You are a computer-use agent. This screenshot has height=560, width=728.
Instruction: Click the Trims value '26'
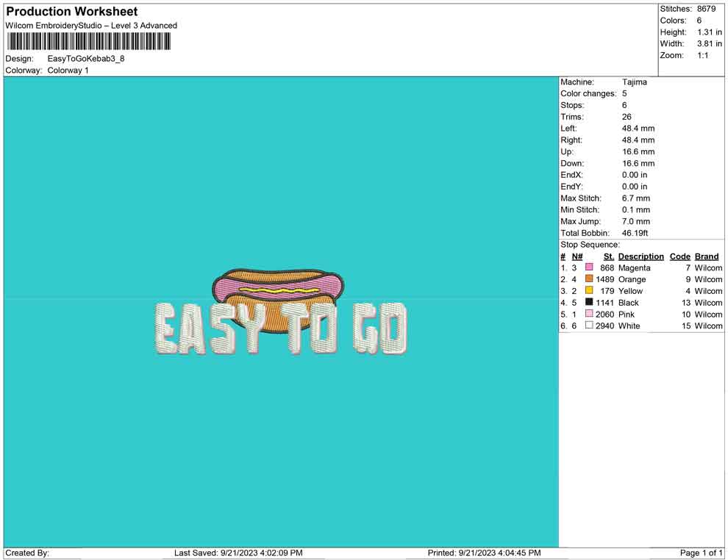(627, 117)
